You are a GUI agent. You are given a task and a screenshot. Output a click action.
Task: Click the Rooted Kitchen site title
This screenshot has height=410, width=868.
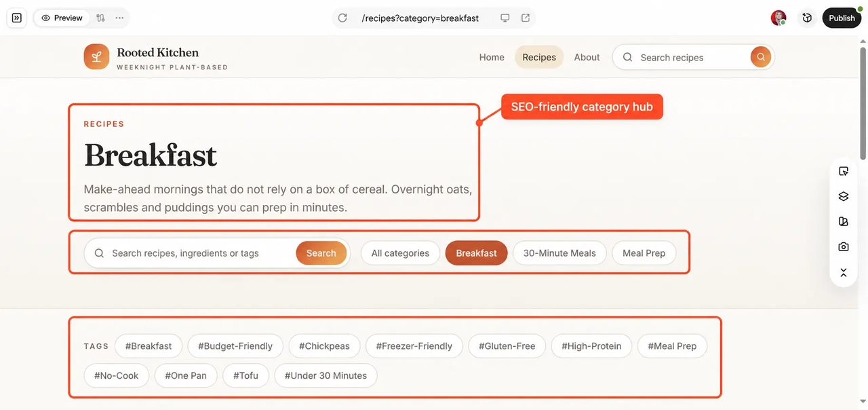pyautogui.click(x=158, y=52)
